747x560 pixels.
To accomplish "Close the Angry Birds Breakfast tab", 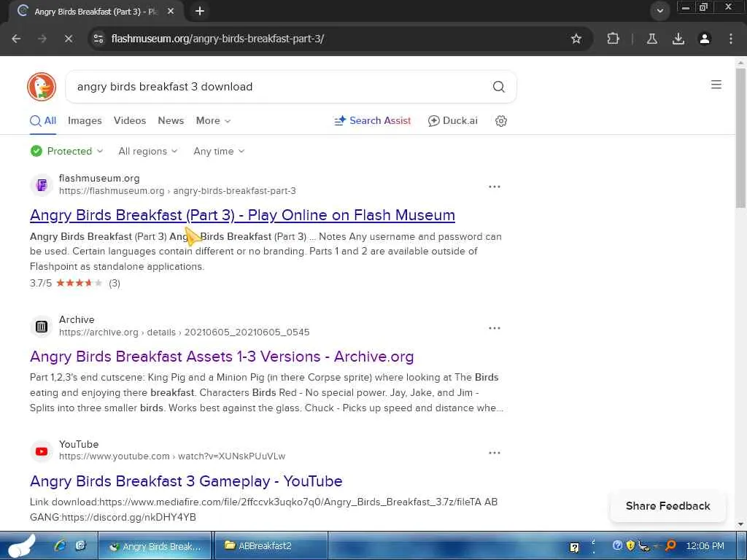I will [171, 11].
